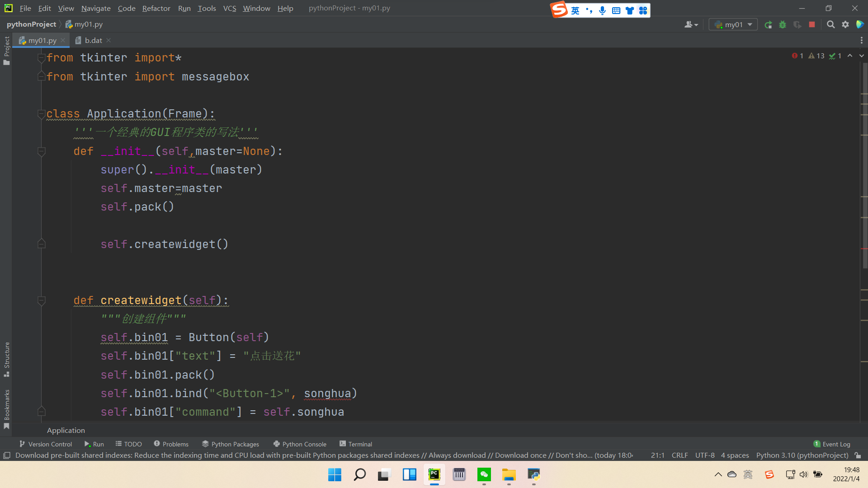Open user account dropdown icon
This screenshot has height=488, width=868.
point(691,25)
